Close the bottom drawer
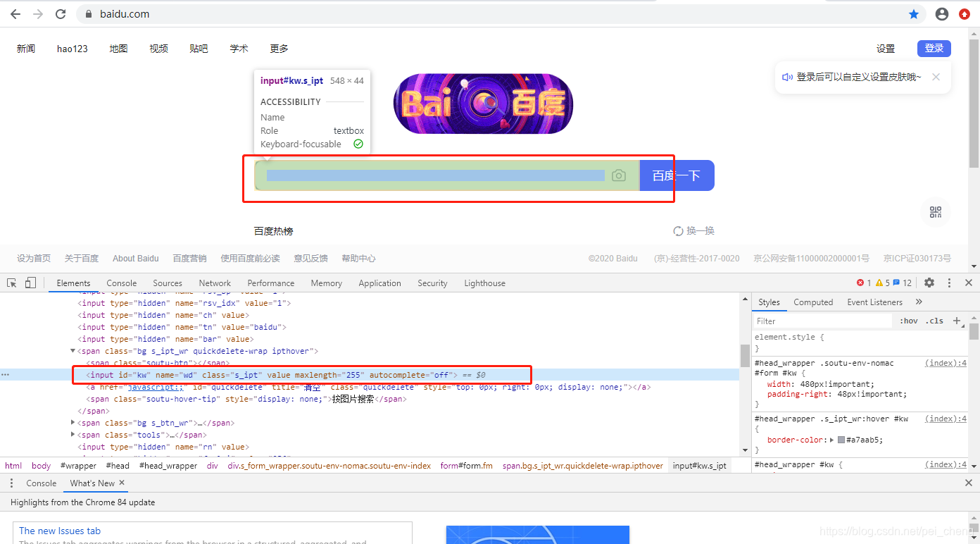The width and height of the screenshot is (980, 544). pyautogui.click(x=969, y=483)
